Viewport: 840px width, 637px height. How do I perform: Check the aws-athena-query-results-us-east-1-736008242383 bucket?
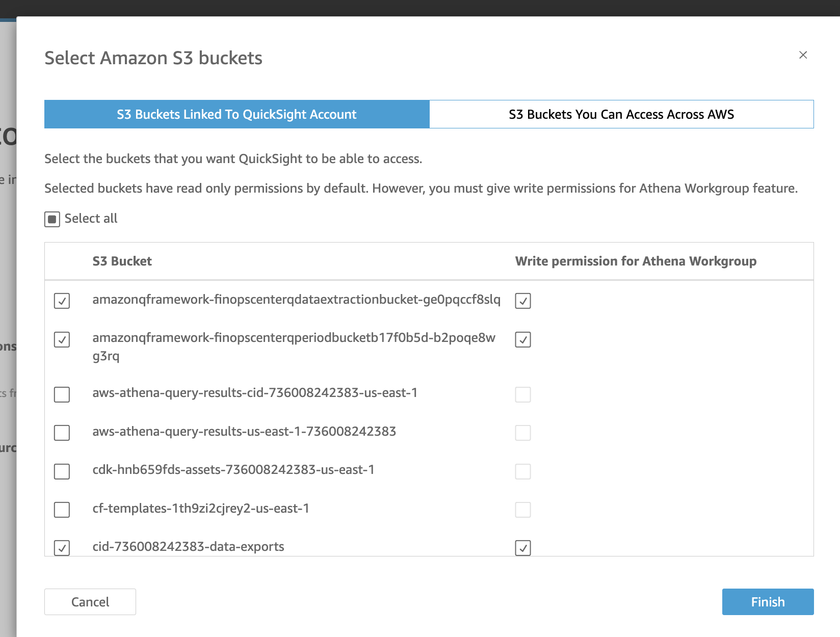(62, 433)
